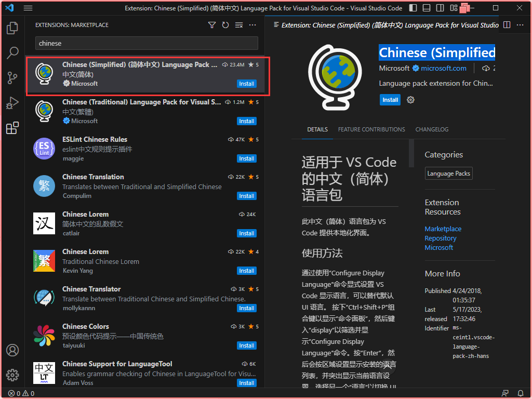Install the Chinese Colors extension
Image resolution: width=532 pixels, height=399 pixels.
[247, 345]
